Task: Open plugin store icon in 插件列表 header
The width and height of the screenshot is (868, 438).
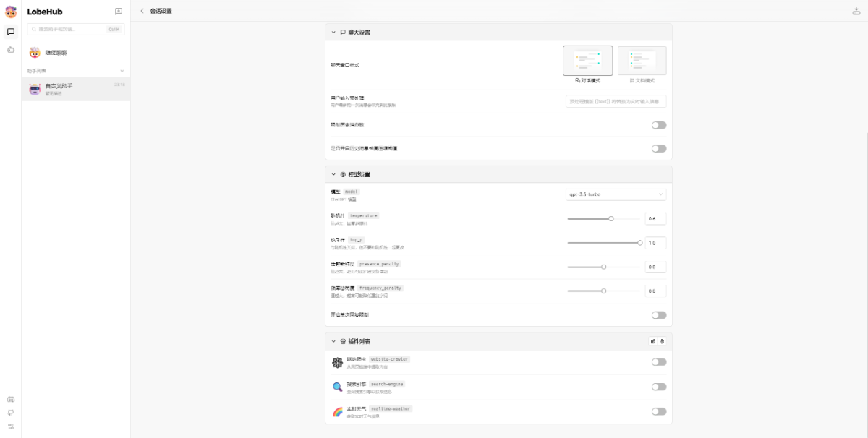Action: [652, 341]
